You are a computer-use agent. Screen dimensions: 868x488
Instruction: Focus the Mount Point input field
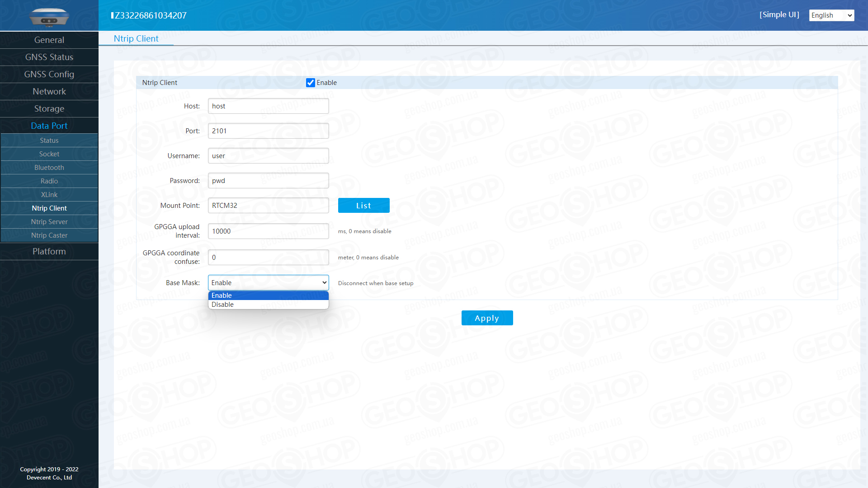click(269, 206)
